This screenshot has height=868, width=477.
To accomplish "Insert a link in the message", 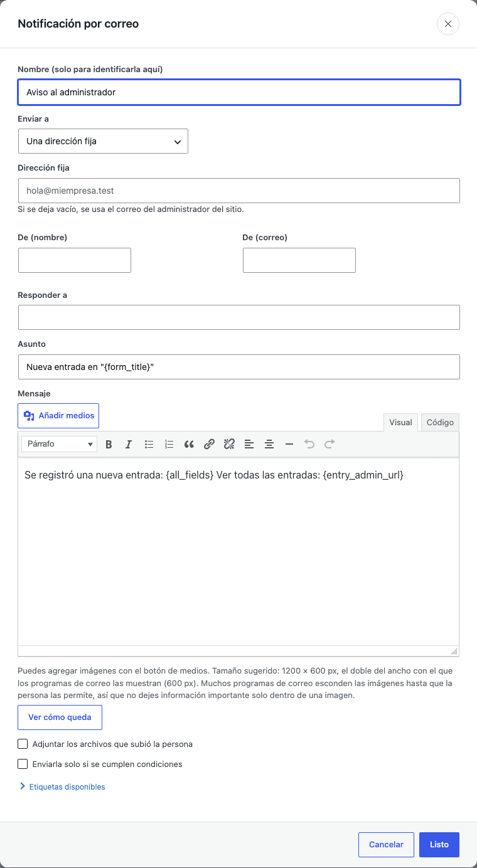I will point(209,444).
